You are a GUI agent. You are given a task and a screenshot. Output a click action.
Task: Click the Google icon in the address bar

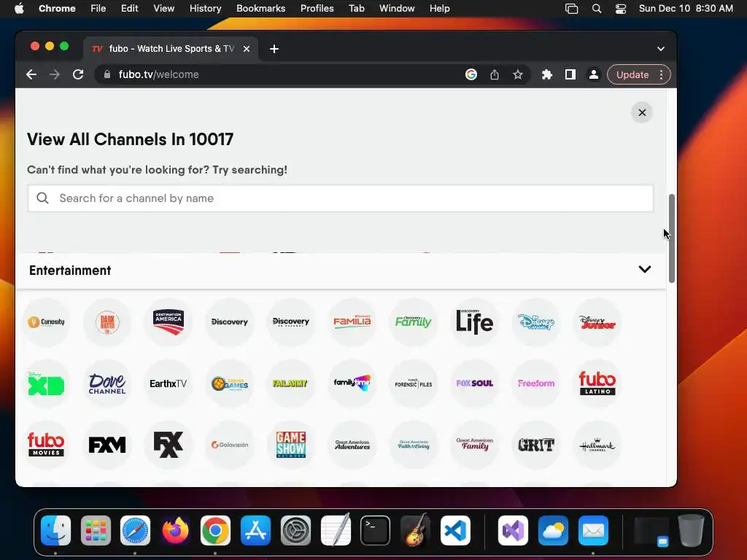[471, 75]
